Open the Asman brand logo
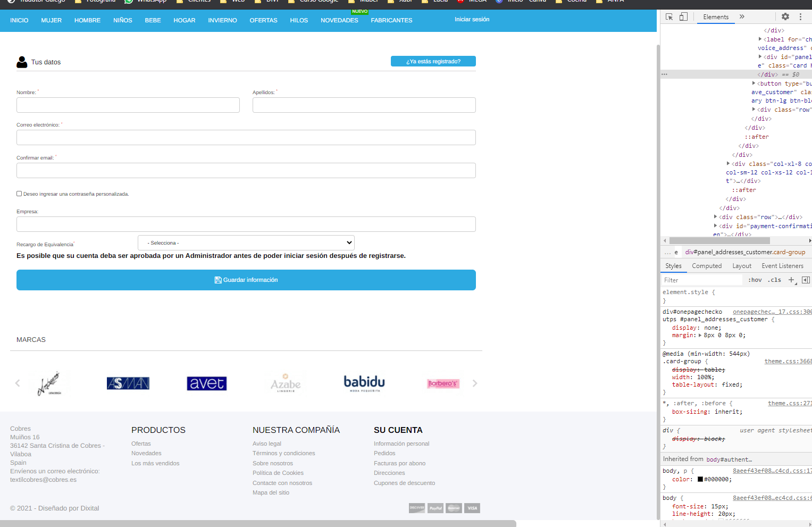Screen dimensions: 812x527 (128, 383)
